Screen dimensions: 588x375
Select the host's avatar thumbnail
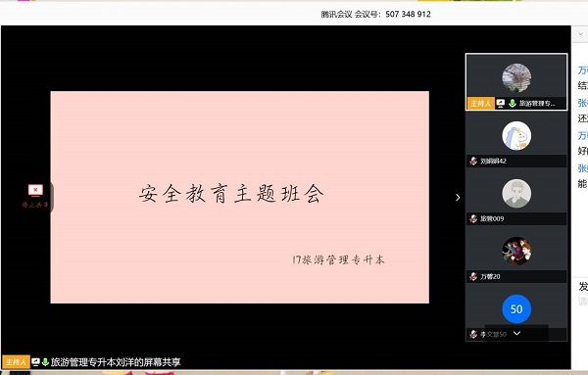(x=516, y=78)
